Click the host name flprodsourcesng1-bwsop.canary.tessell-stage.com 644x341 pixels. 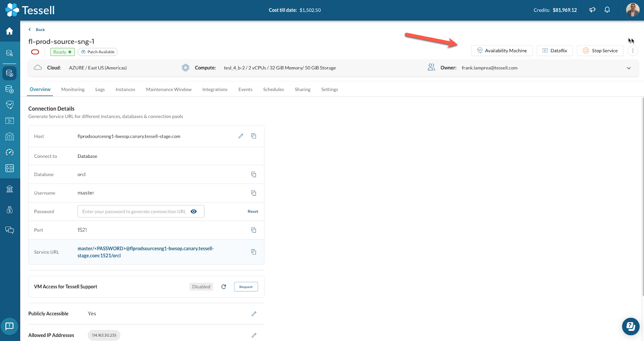[x=129, y=136]
